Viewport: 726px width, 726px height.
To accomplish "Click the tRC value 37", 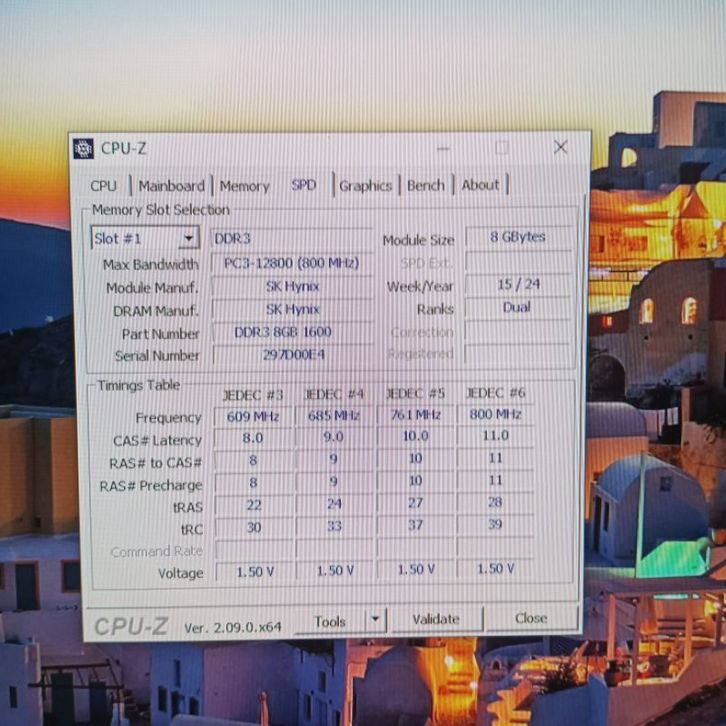I will (415, 525).
